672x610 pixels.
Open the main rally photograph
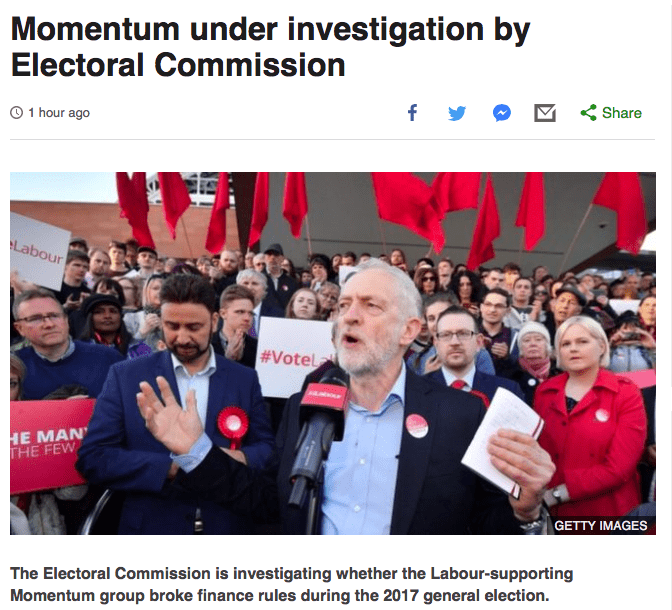click(x=333, y=353)
